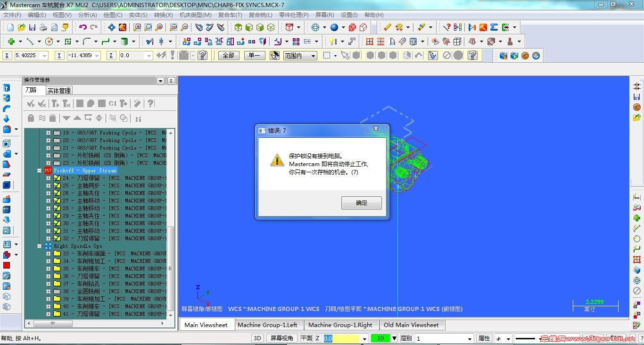Click the green color 10 swatch
The height and width of the screenshot is (345, 644).
click(x=381, y=338)
